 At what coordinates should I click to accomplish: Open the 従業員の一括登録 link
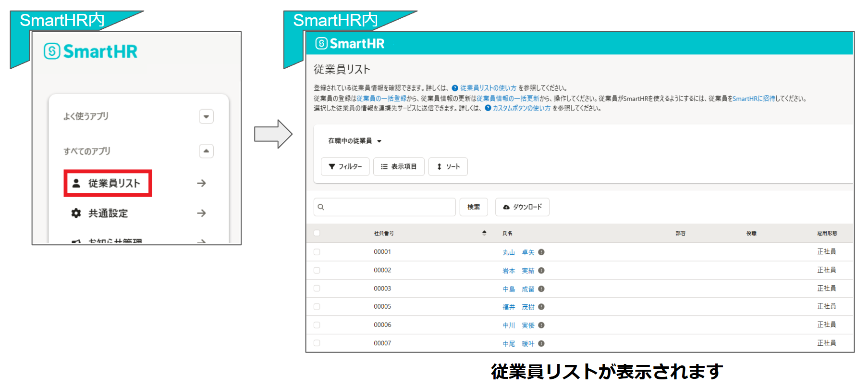(x=381, y=99)
